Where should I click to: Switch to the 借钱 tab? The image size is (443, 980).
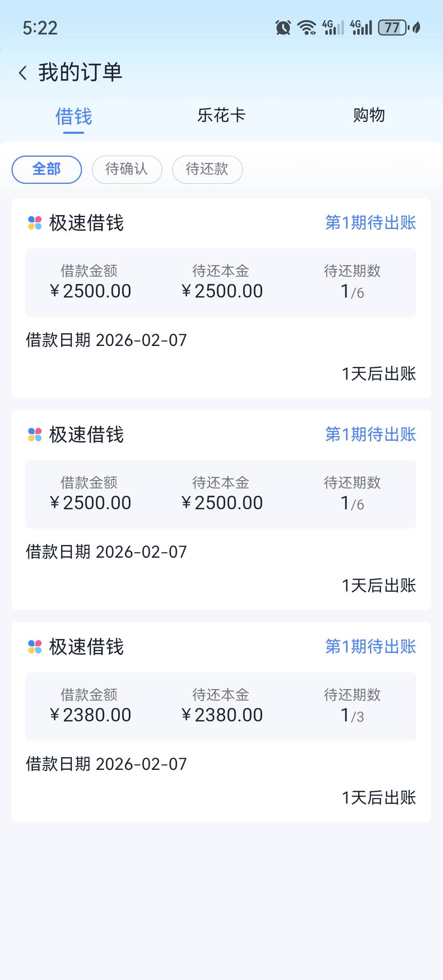[74, 117]
